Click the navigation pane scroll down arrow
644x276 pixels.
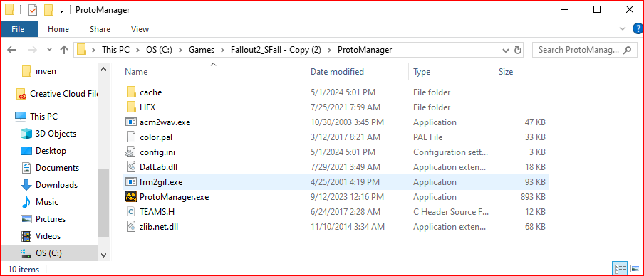[103, 255]
